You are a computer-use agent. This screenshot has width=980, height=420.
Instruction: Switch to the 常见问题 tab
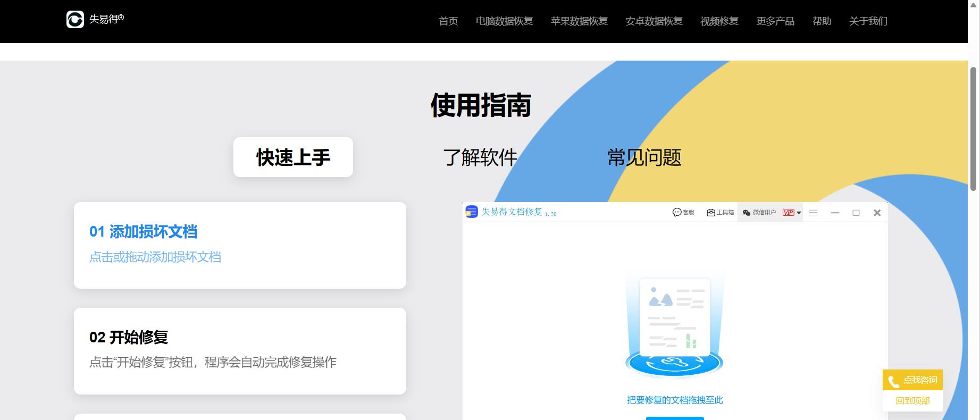click(x=644, y=157)
